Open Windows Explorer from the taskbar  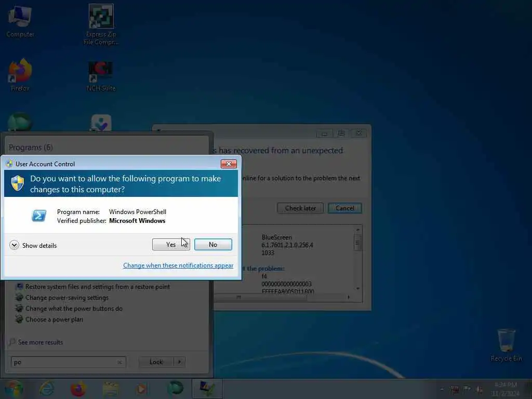111,389
